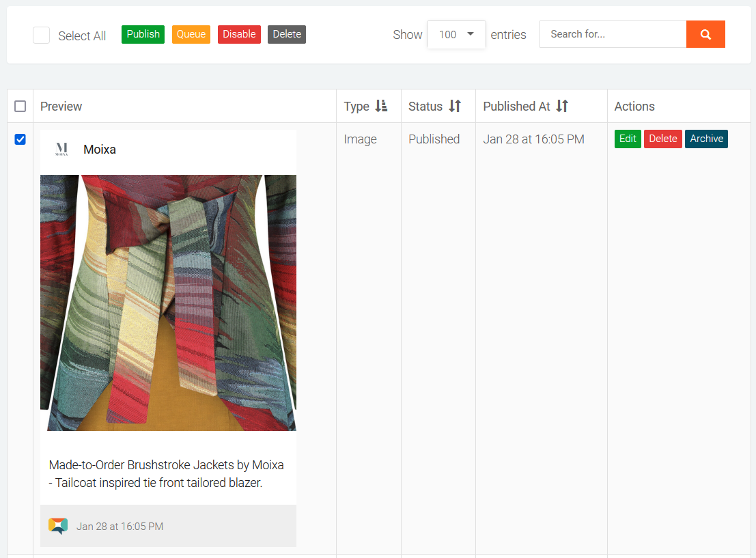
Task: Click the green Publish bulk button
Action: click(x=143, y=34)
